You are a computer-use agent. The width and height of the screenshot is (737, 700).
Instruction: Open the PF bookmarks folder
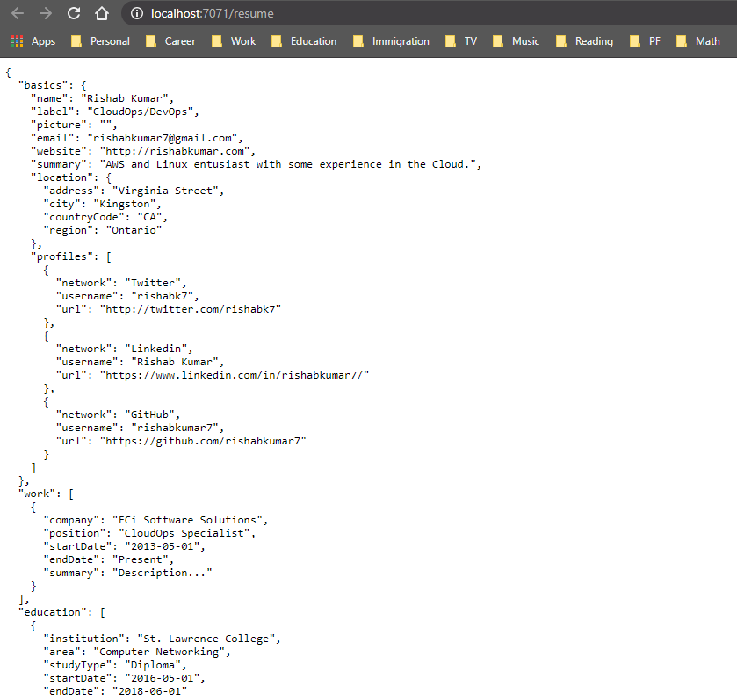click(645, 41)
